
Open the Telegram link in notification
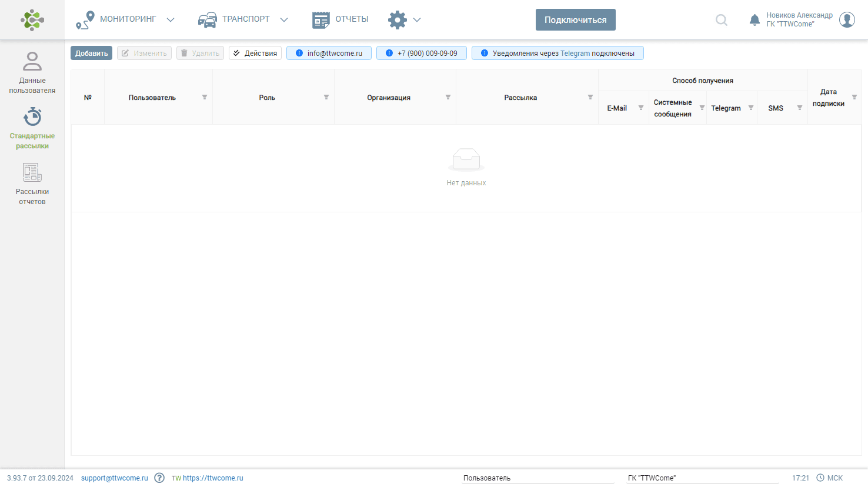click(x=575, y=53)
